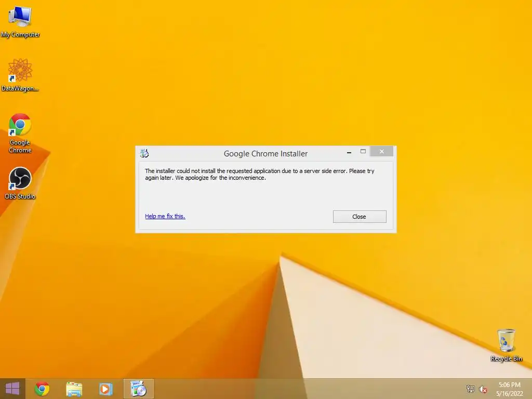This screenshot has height=399, width=532.
Task: Select the Recycle Bin icon
Action: 506,345
